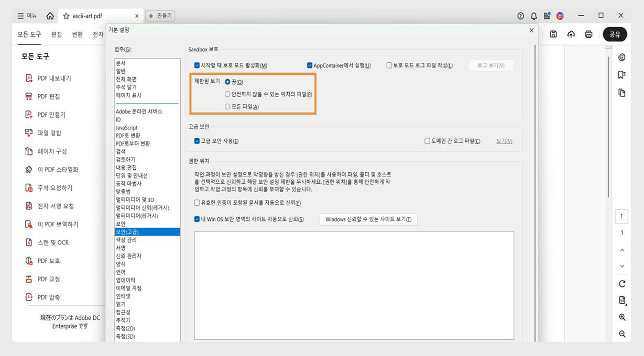Click the Rotate page icon in the sidebar
644x356 pixels.
(x=621, y=284)
